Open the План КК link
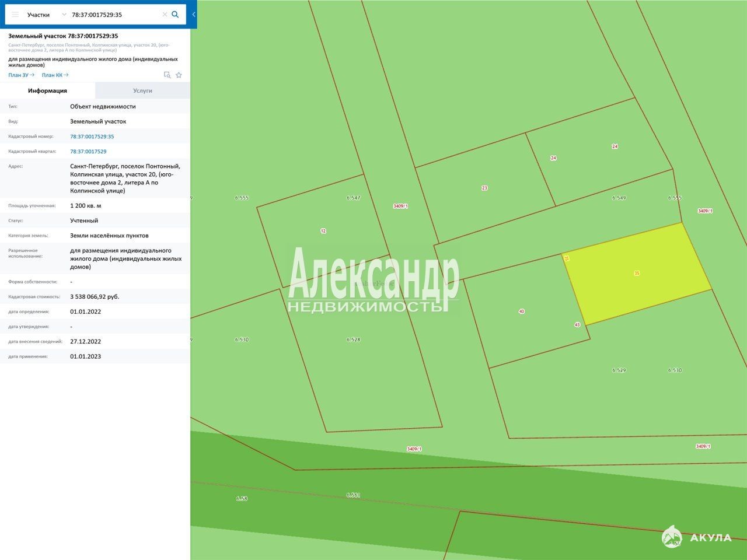Image resolution: width=747 pixels, height=560 pixels. (55, 75)
